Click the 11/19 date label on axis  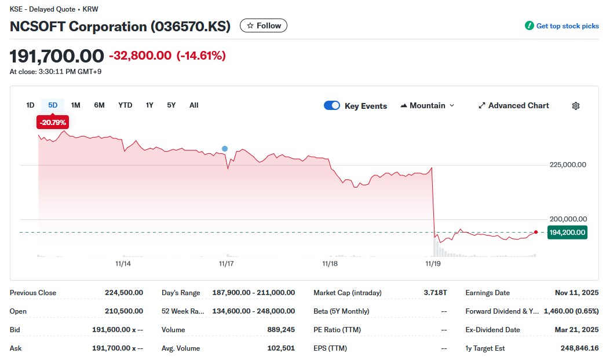pyautogui.click(x=433, y=264)
